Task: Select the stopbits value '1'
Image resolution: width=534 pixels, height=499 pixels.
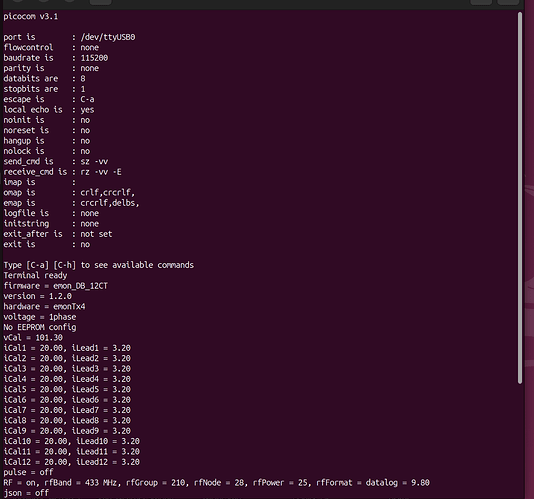Action: (83, 89)
